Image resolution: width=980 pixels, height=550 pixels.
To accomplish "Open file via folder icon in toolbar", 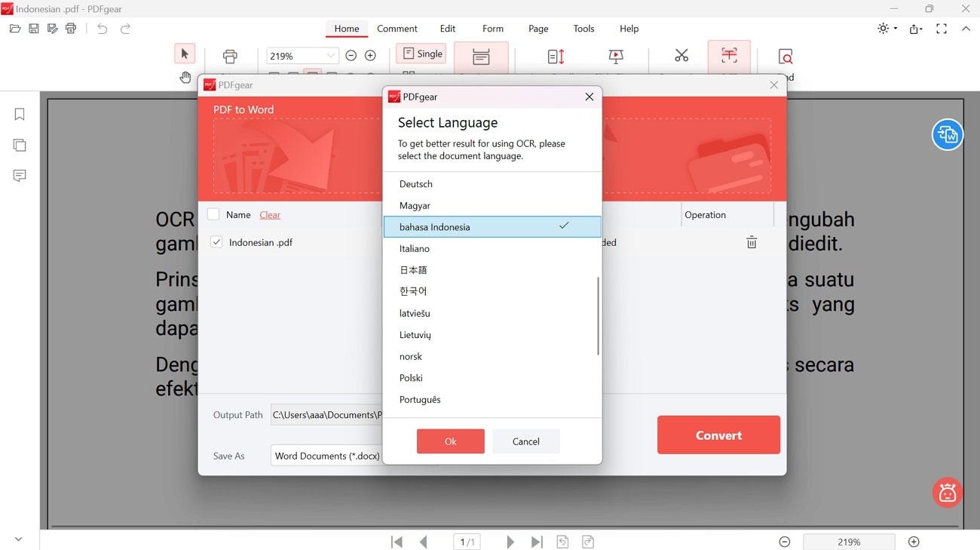I will pos(15,29).
